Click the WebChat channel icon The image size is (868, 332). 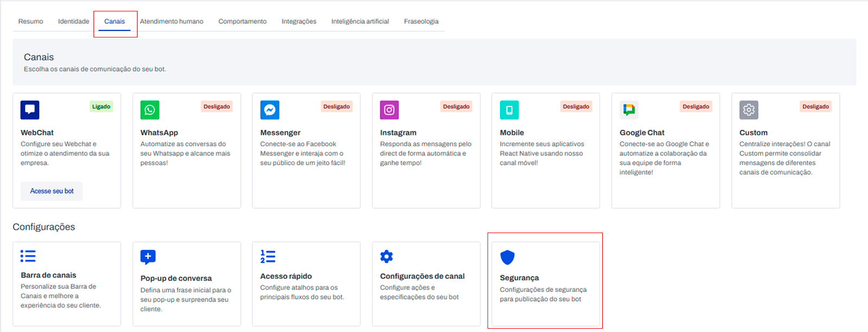[30, 110]
